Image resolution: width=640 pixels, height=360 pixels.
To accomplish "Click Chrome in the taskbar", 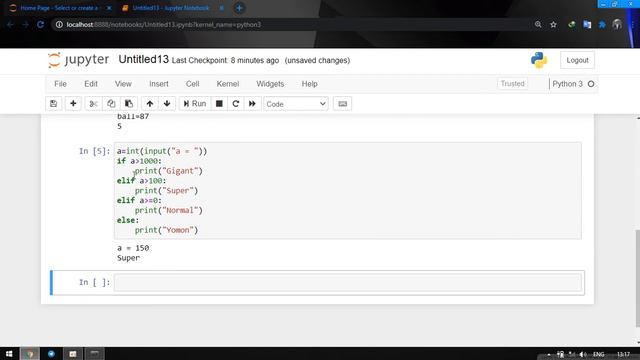I will coord(30,354).
